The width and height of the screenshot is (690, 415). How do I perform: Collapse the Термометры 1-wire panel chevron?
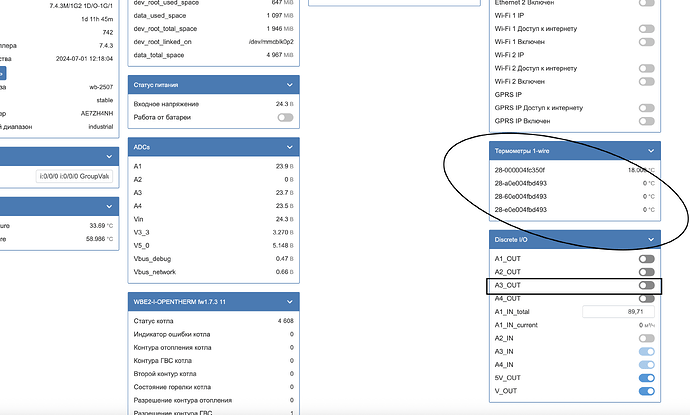click(651, 151)
